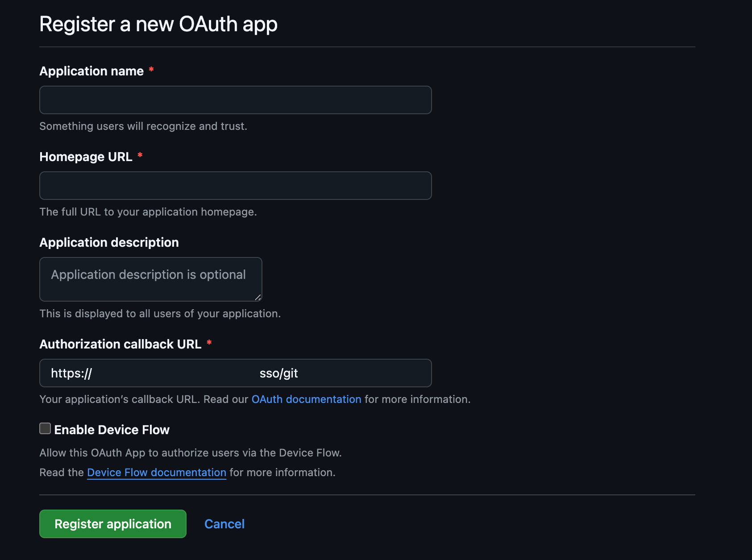752x560 pixels.
Task: Click the Authorization callback URL field
Action: tap(235, 373)
